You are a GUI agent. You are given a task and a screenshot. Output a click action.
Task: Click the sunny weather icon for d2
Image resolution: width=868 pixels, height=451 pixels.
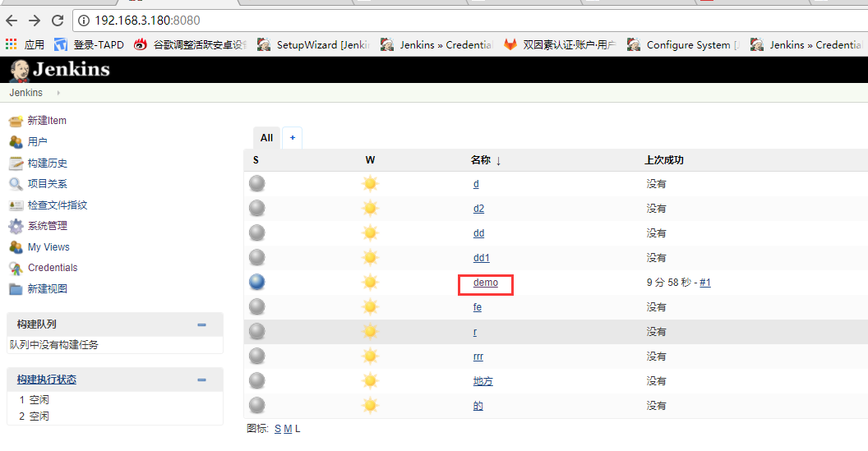click(370, 209)
